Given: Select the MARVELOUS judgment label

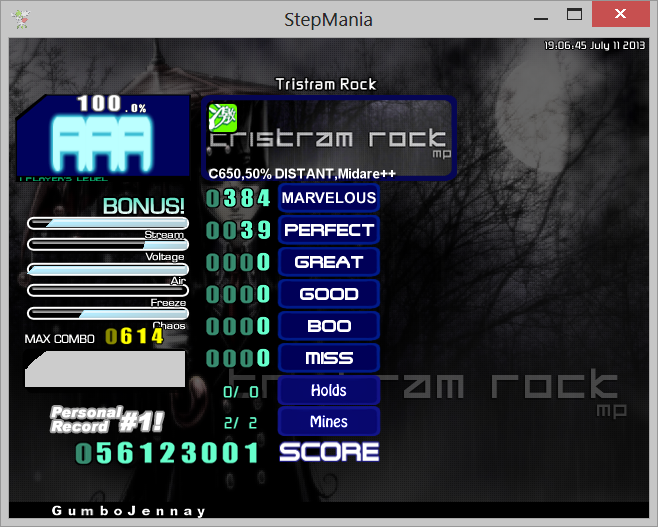Looking at the screenshot, I should click(x=329, y=198).
